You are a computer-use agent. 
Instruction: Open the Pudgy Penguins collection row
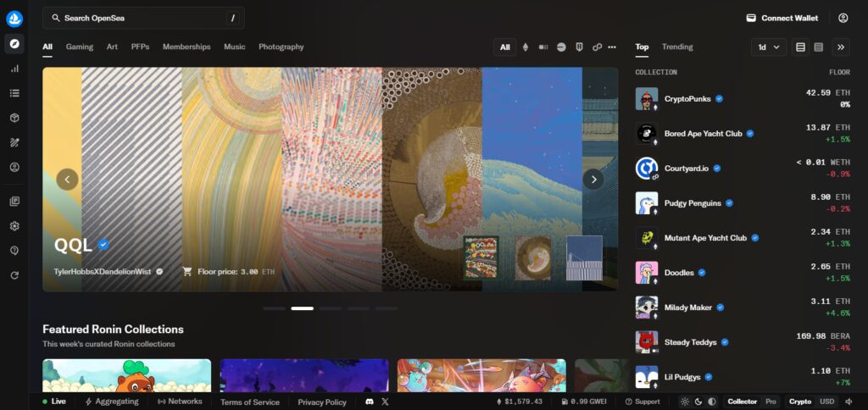coord(743,203)
